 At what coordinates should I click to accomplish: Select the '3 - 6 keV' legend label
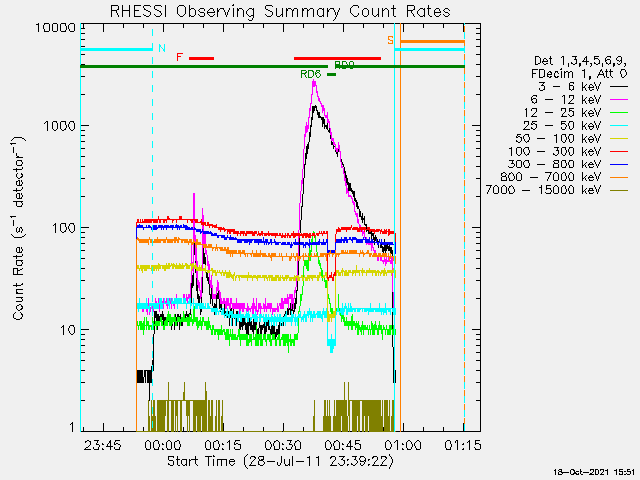click(569, 87)
